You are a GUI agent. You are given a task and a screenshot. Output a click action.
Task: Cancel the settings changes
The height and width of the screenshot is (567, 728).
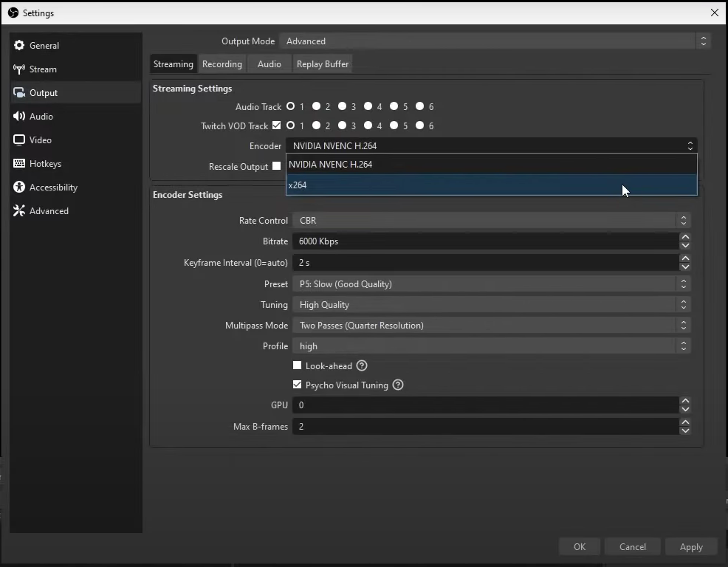(632, 546)
